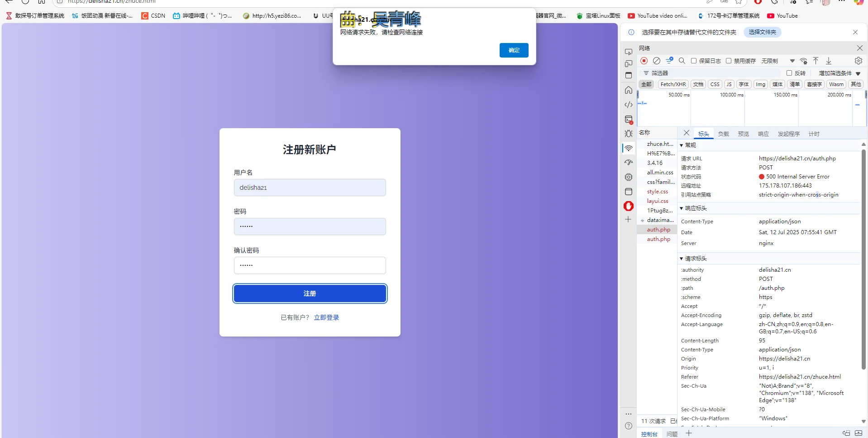The height and width of the screenshot is (438, 868).
Task: Open the Memory chip tool in sidebar
Action: coord(629,177)
